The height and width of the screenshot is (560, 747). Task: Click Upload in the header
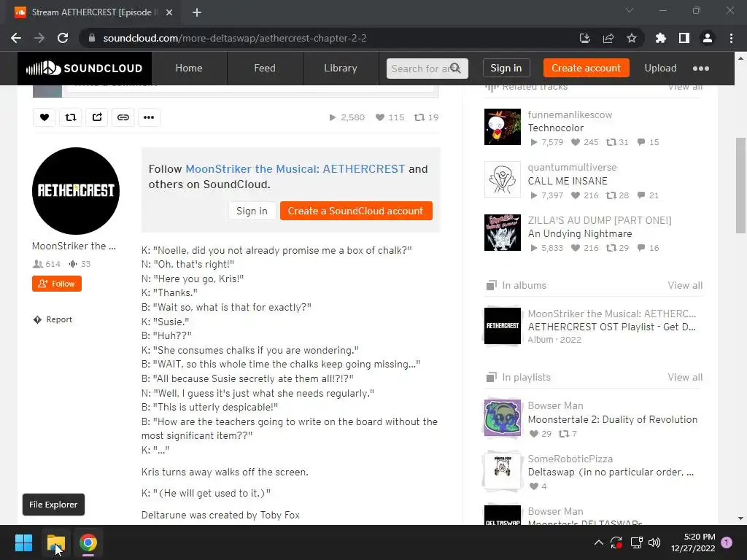click(x=660, y=68)
